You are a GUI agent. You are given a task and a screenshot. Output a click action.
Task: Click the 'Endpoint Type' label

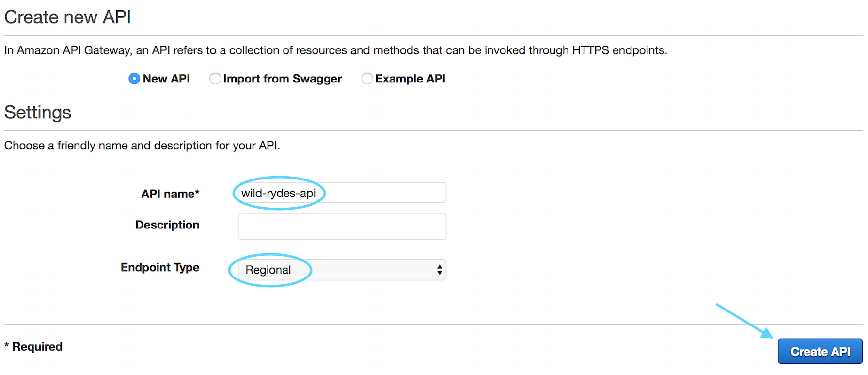click(160, 267)
